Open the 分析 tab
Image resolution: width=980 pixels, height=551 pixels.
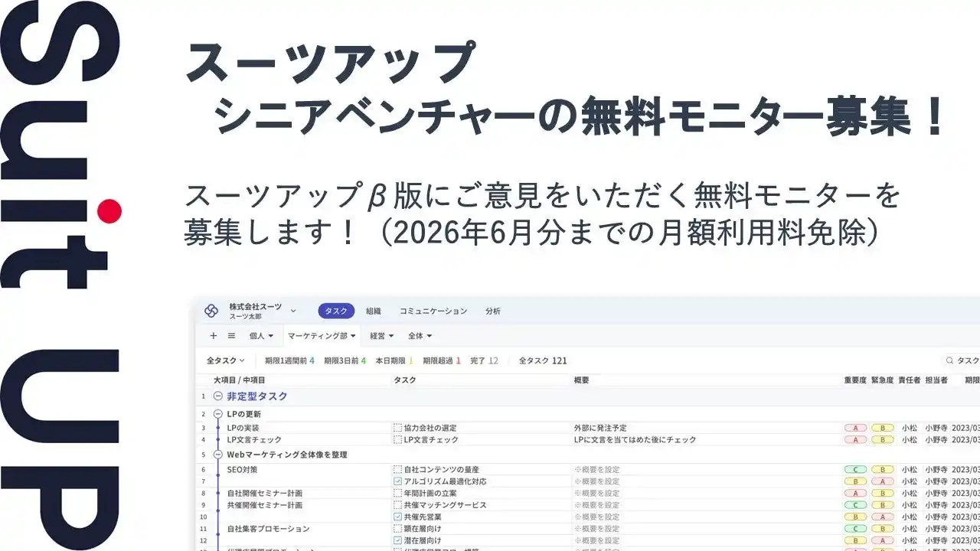493,310
